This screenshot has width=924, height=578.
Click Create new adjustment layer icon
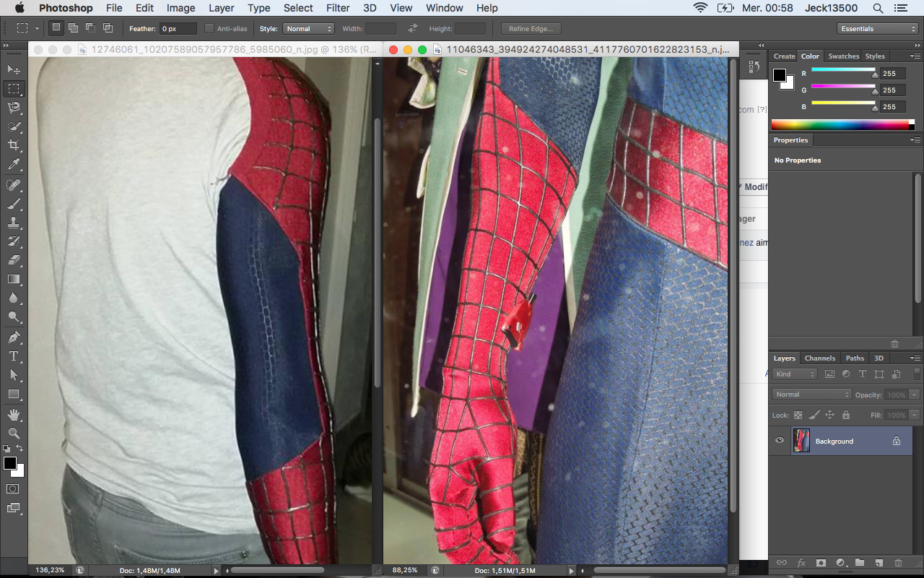click(840, 562)
